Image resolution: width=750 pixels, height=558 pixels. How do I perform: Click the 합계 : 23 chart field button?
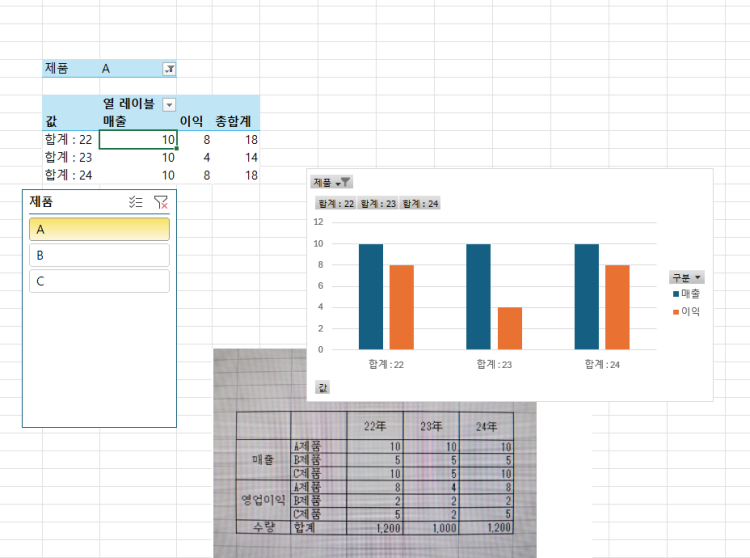tap(378, 203)
